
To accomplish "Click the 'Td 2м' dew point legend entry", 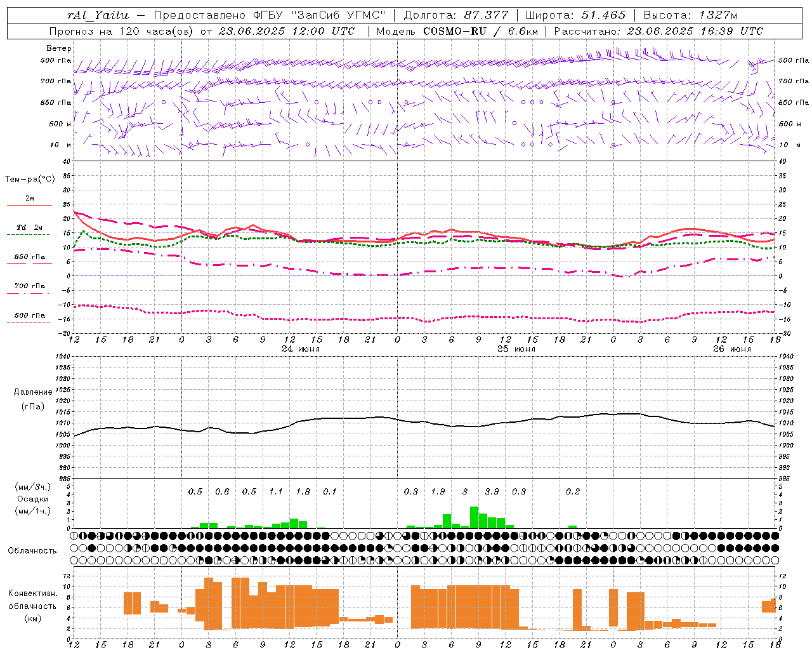I will [x=30, y=227].
